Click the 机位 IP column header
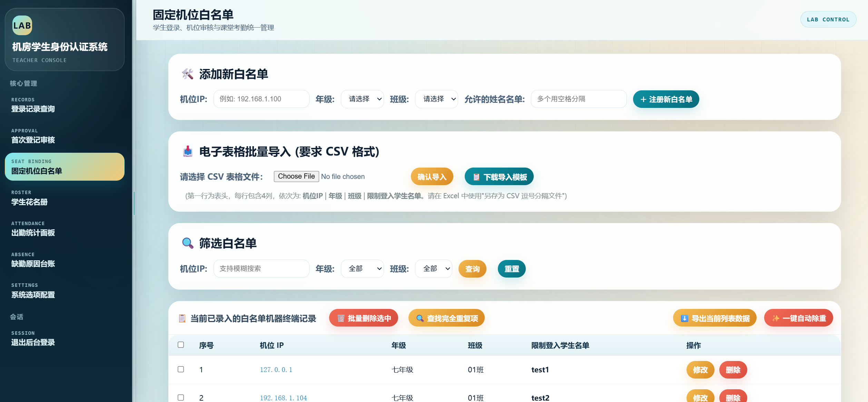Viewport: 868px width, 402px height. [x=272, y=345]
